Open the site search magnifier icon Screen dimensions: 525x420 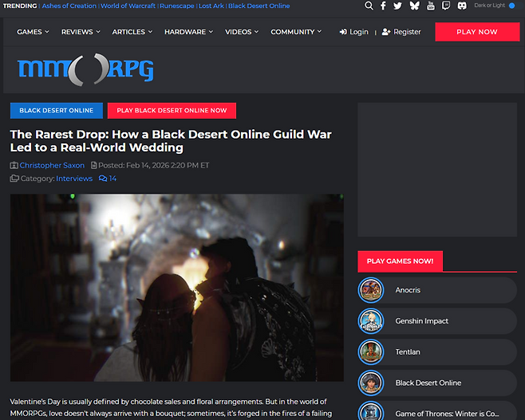369,6
